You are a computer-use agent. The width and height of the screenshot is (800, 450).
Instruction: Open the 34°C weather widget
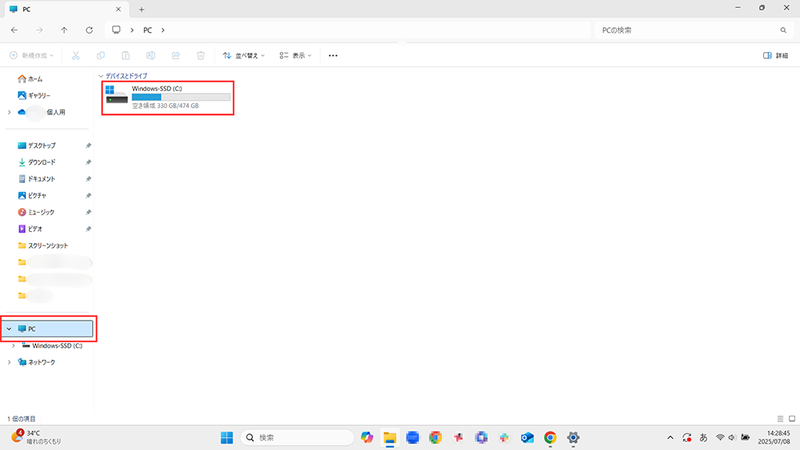(x=36, y=437)
